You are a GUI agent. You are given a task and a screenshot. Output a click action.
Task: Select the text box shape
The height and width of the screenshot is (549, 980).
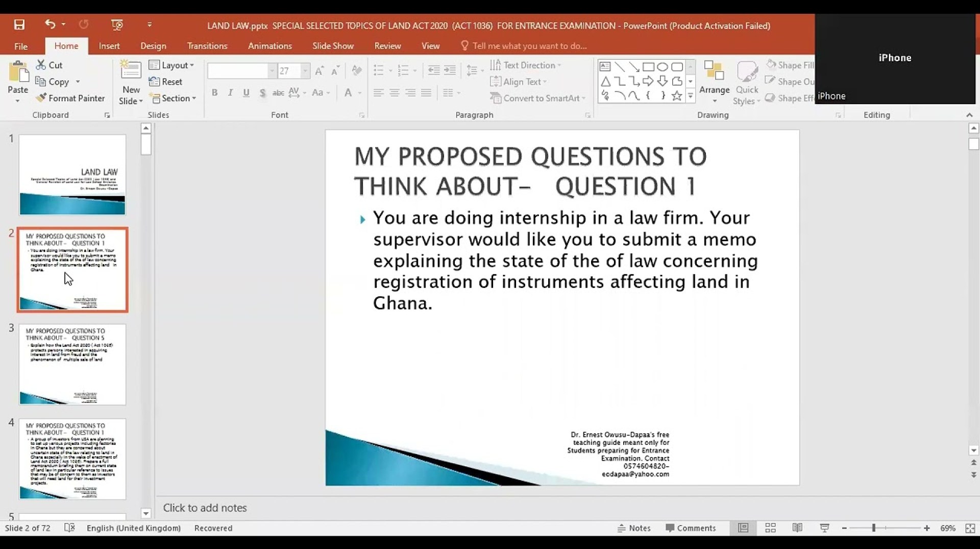(605, 67)
